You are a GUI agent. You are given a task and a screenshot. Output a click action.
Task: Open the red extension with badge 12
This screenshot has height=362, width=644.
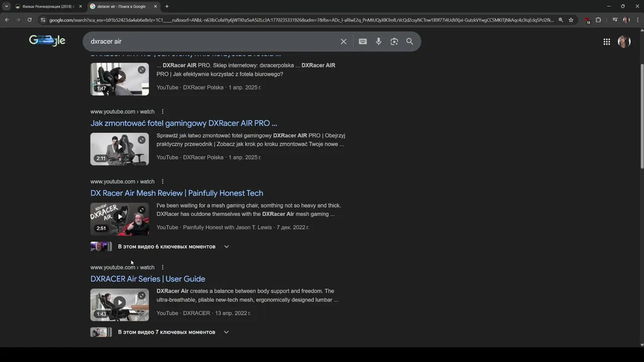click(x=587, y=20)
